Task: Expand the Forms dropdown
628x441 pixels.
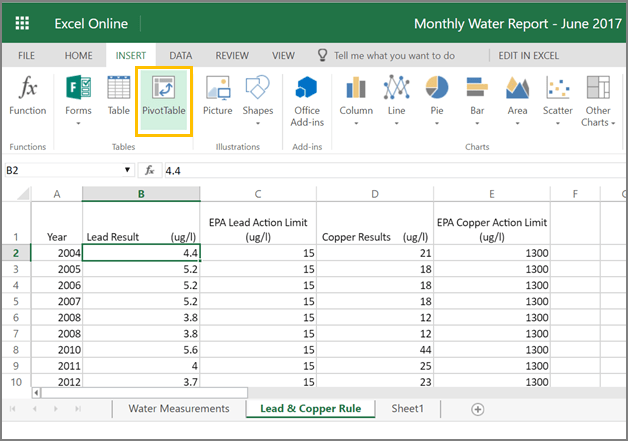Action: tap(78, 123)
